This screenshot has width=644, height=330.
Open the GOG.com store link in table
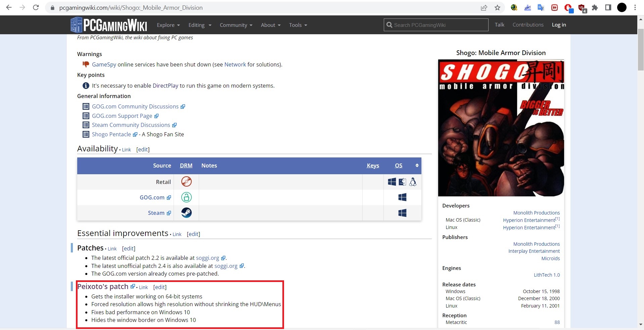click(x=152, y=197)
